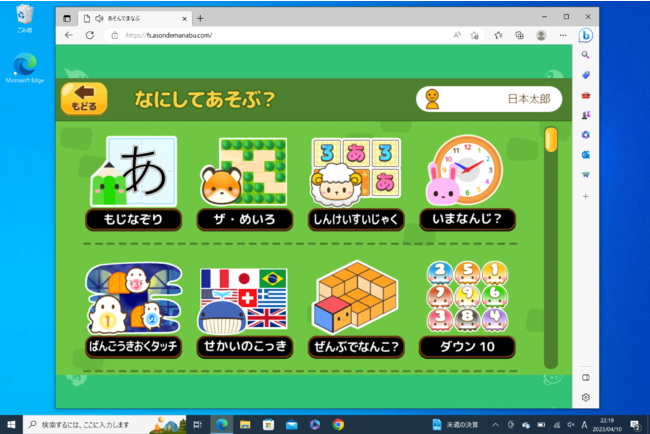Open the read aloud icon in address bar
Screen dimensions: 650x434
coord(457,35)
